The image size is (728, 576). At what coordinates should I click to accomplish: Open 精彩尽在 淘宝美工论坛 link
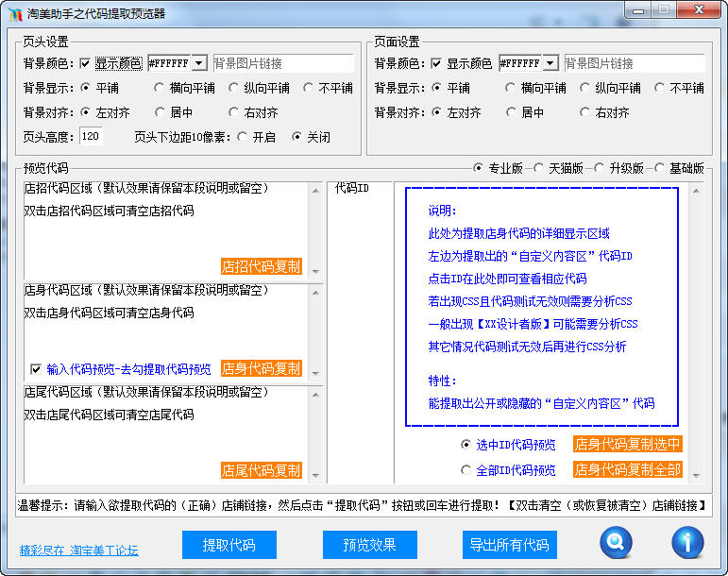click(78, 551)
